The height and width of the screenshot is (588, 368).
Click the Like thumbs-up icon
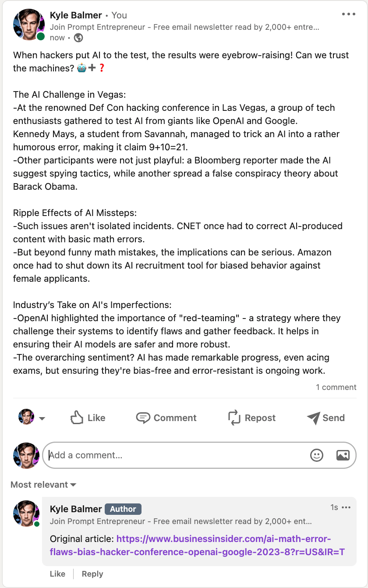pyautogui.click(x=77, y=418)
